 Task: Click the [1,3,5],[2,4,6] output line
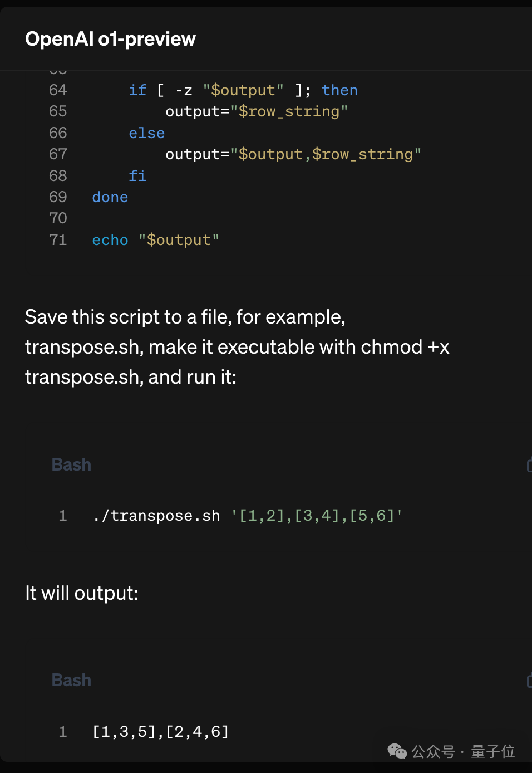pyautogui.click(x=161, y=731)
